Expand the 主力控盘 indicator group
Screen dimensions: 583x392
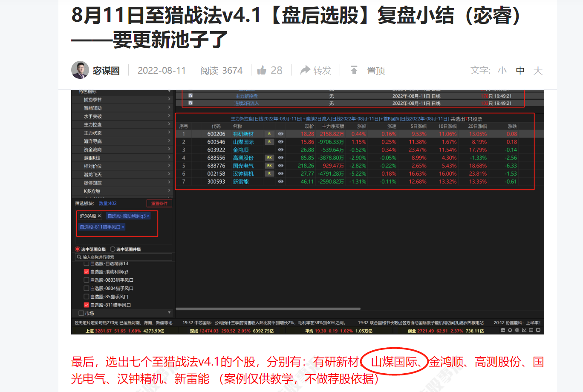click(169, 124)
